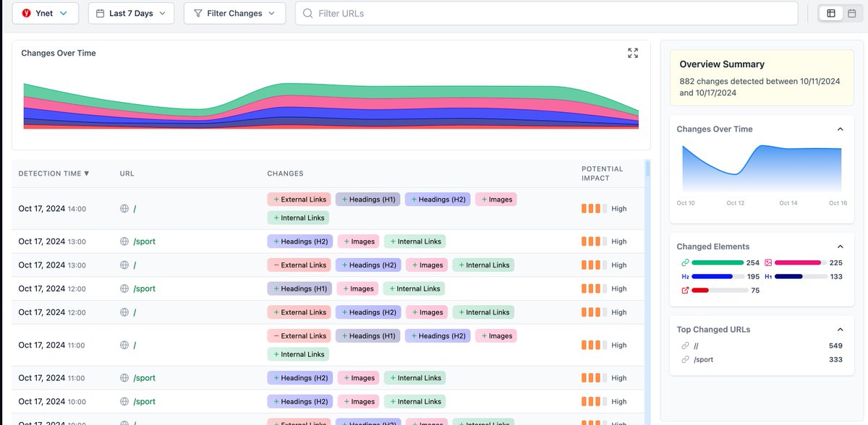Open the /sport link in the 10:00 row
Image resolution: width=868 pixels, height=425 pixels.
(144, 401)
